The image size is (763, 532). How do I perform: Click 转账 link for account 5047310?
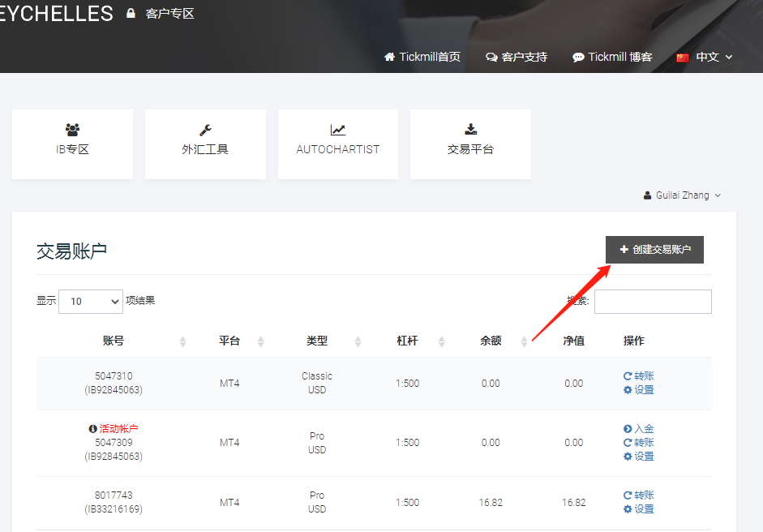(x=645, y=375)
